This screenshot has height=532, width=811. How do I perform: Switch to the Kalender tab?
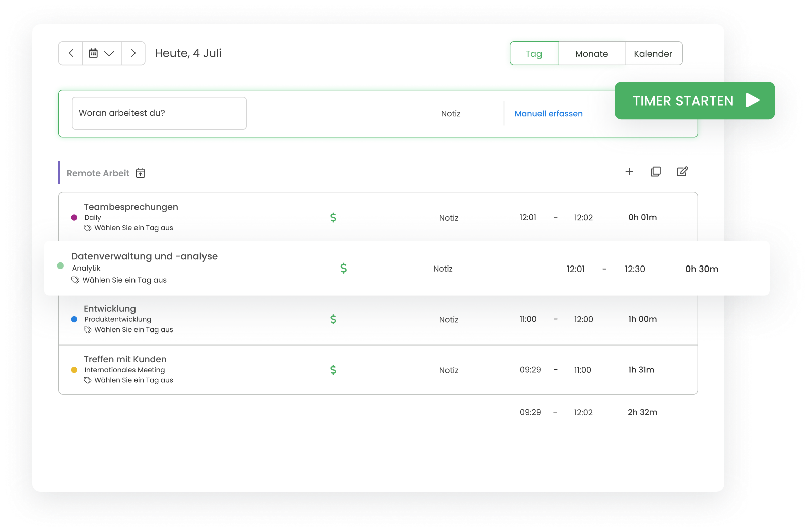653,54
